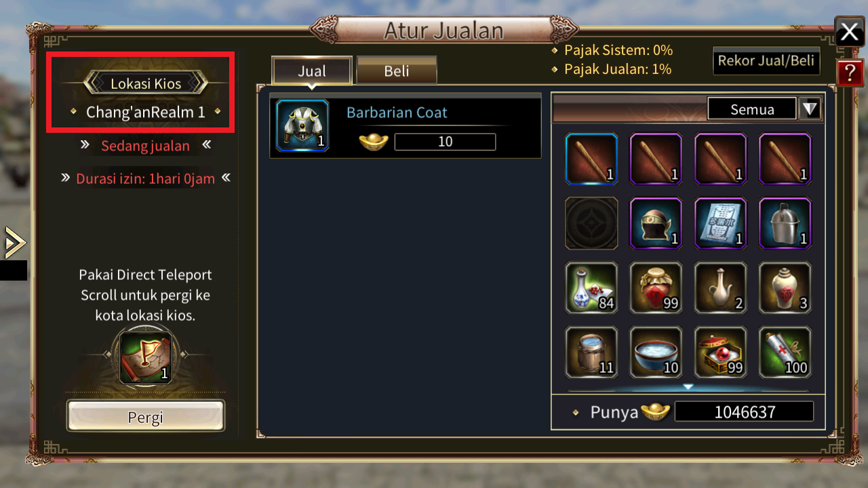The image size is (868, 488).
Task: Select the red-cross bandage scroll with 100
Action: click(x=785, y=352)
